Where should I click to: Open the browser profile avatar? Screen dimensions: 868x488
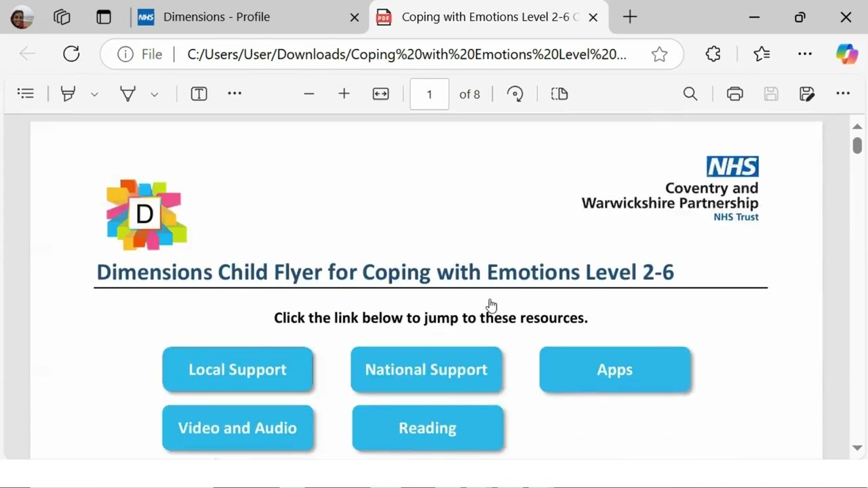pos(22,17)
